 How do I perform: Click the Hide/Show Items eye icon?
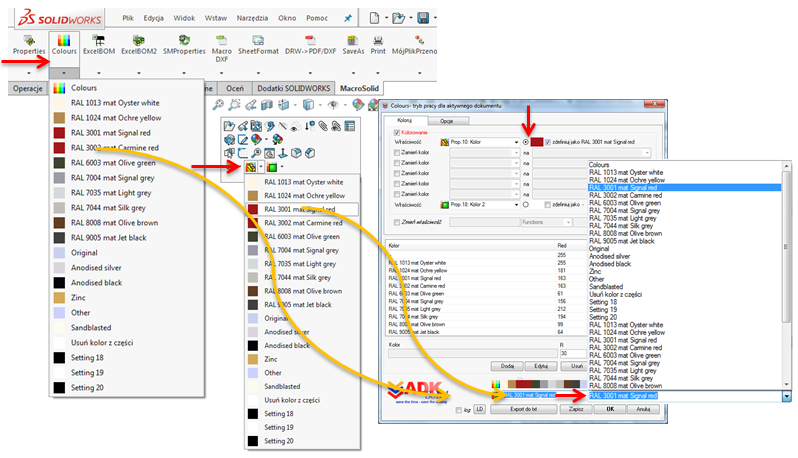pyautogui.click(x=333, y=105)
